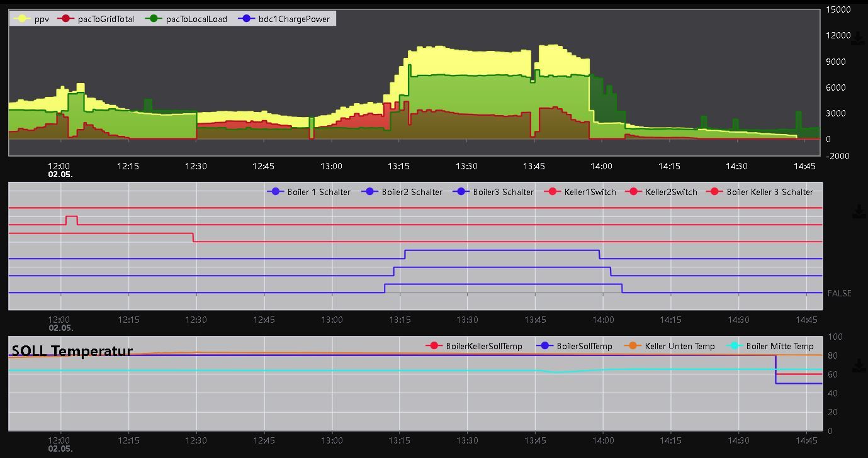Hide the pacToGridTotal series
The width and height of the screenshot is (868, 458).
[x=96, y=19]
